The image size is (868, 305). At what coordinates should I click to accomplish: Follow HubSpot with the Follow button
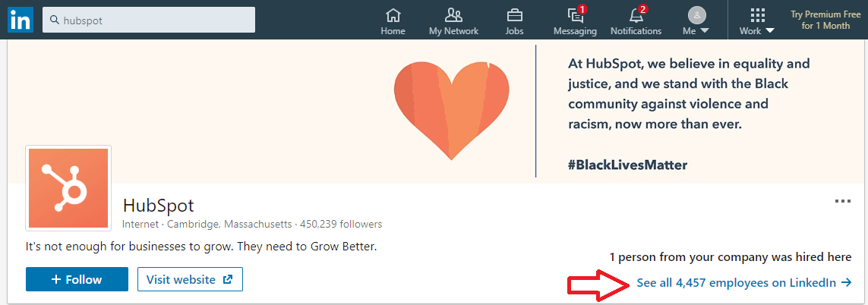(77, 279)
